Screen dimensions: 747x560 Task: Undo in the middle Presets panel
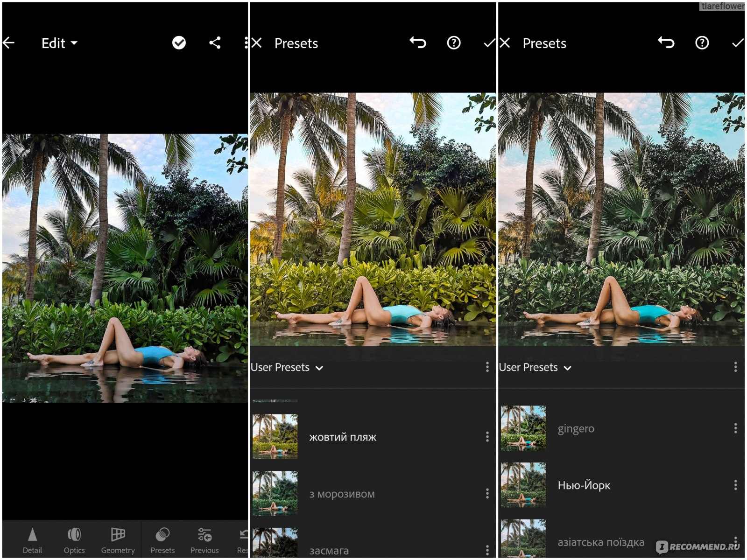(418, 43)
